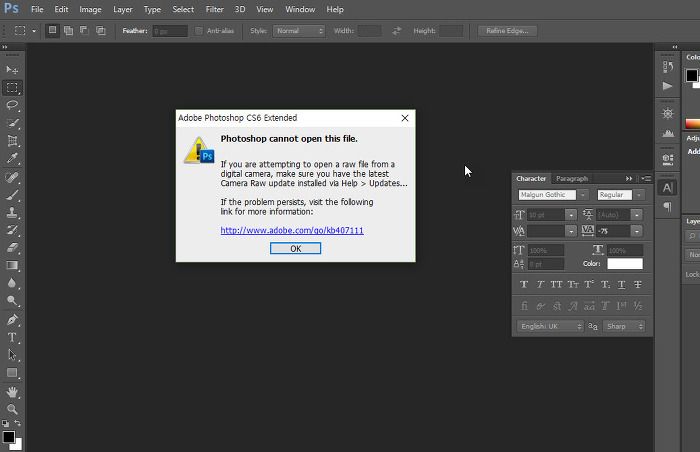Toggle Underline in Character panel
The image size is (700, 452).
pos(621,285)
